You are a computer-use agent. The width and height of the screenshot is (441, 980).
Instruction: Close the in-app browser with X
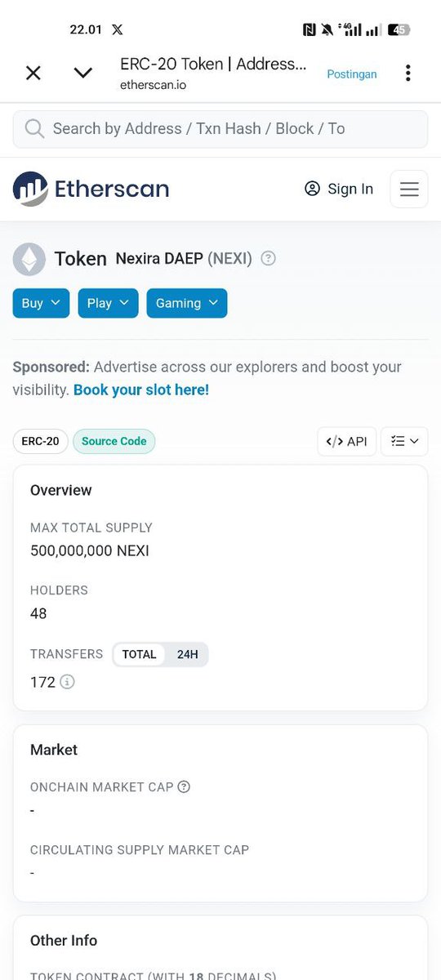coord(33,73)
